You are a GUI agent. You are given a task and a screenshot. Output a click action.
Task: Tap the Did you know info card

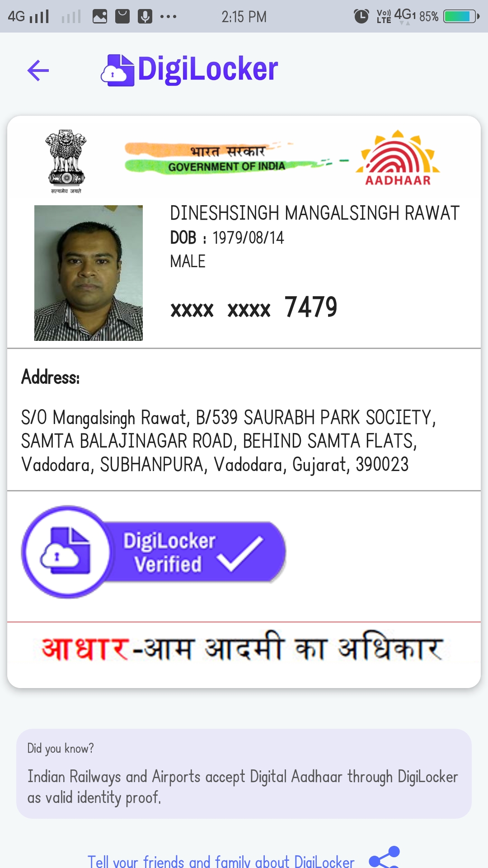(x=244, y=774)
